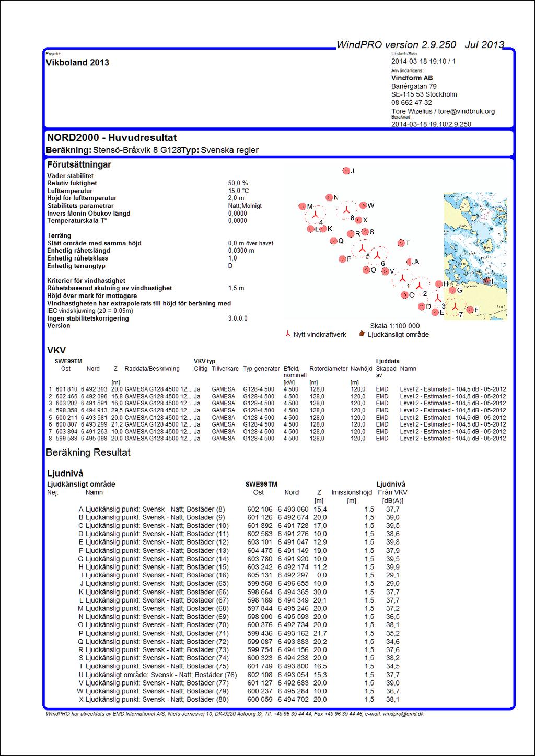This screenshot has width=535, height=756.
Task: Select the "600 059" Öst value of point X
Action: (x=260, y=700)
